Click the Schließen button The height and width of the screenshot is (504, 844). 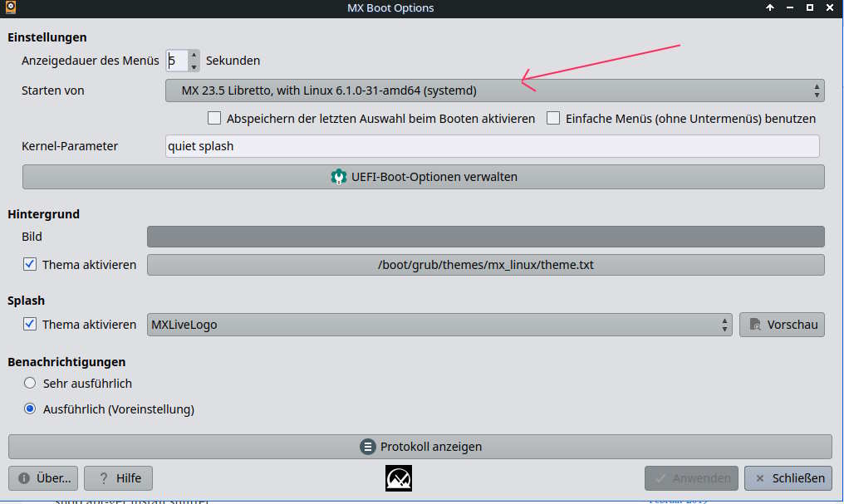pyautogui.click(x=788, y=478)
